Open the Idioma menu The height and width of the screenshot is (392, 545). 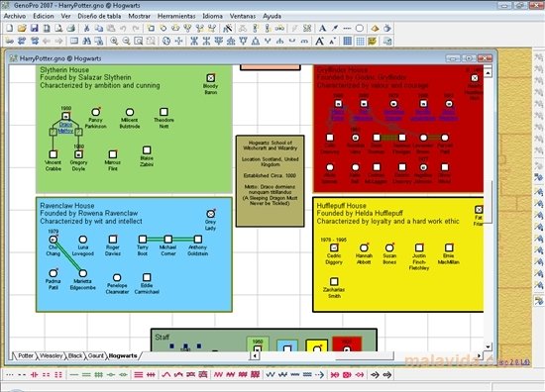(x=212, y=16)
